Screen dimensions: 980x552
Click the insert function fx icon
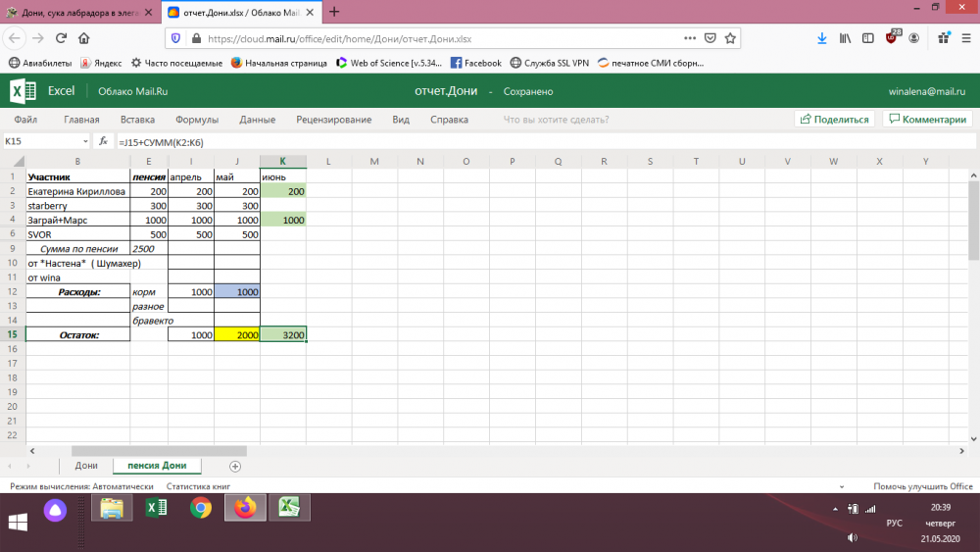103,141
